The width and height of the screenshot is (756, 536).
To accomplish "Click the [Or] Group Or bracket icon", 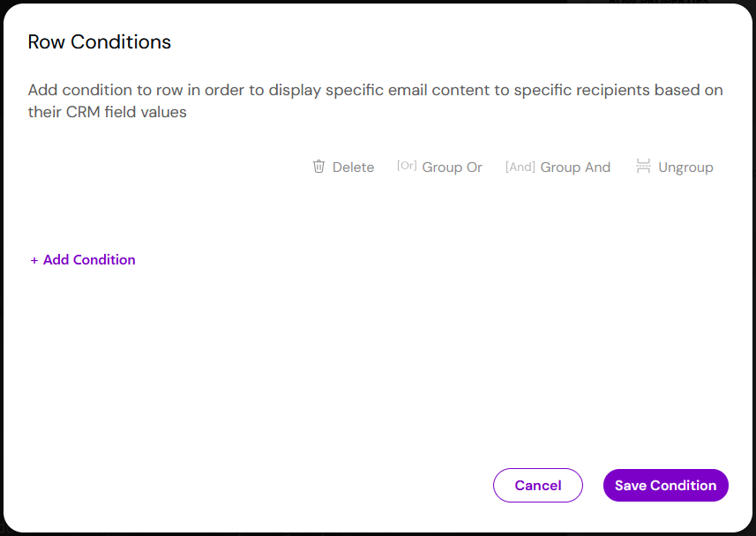I will 407,166.
